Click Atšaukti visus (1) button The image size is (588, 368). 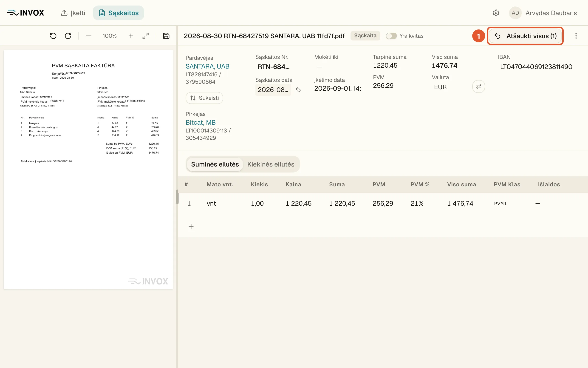[x=525, y=36]
